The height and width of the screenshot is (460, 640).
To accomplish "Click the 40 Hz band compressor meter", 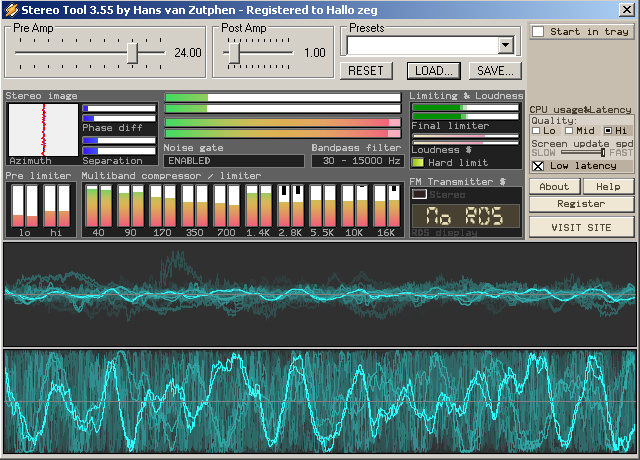I will coord(98,206).
